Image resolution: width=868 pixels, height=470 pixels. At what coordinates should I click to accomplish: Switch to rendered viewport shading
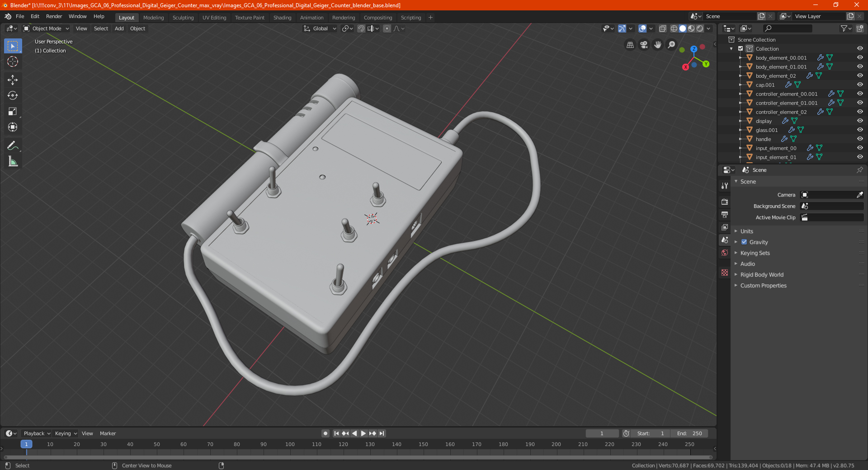[x=700, y=28]
